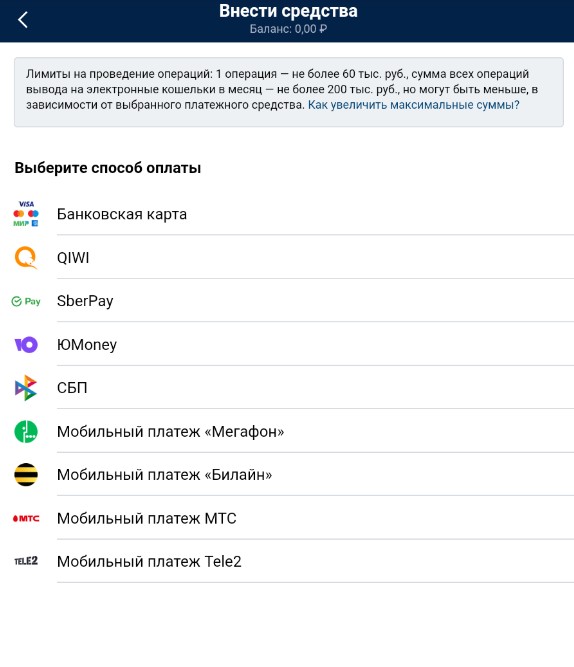Image resolution: width=574 pixels, height=667 pixels.
Task: Select Банковская карта payment method
Action: coord(287,214)
